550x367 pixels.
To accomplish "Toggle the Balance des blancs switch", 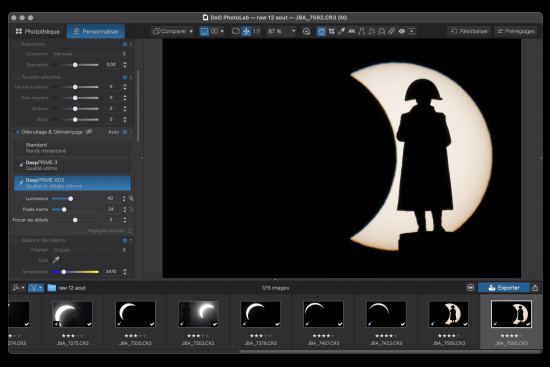I will [16, 240].
